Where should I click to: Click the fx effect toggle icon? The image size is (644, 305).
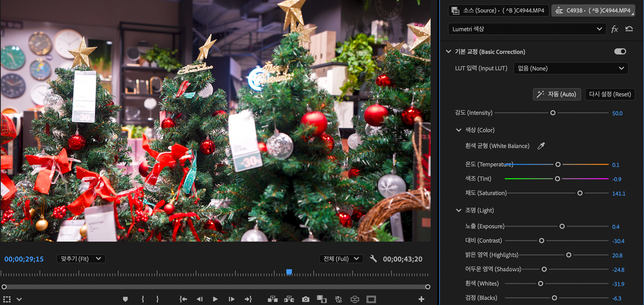point(615,29)
